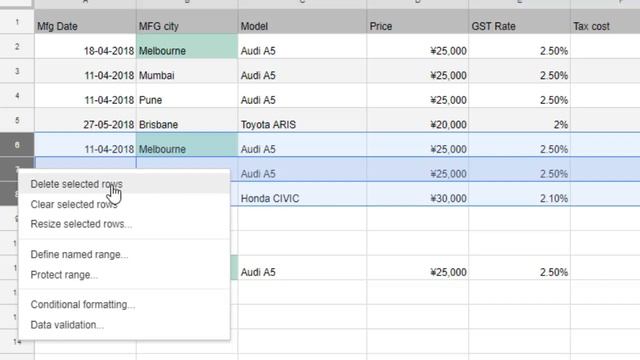This screenshot has height=360, width=640.
Task: Select Honda CIVIC model cell
Action: tap(302, 194)
